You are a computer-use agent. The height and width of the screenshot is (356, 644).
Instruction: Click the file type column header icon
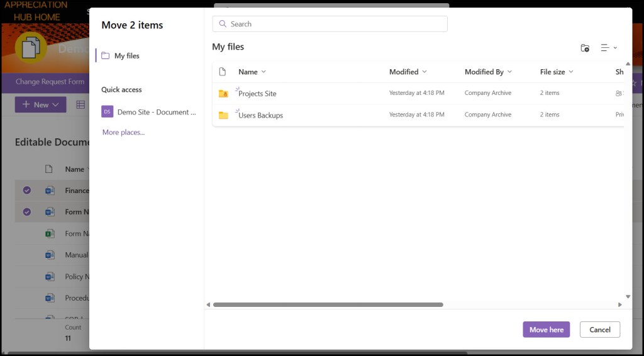pos(222,72)
